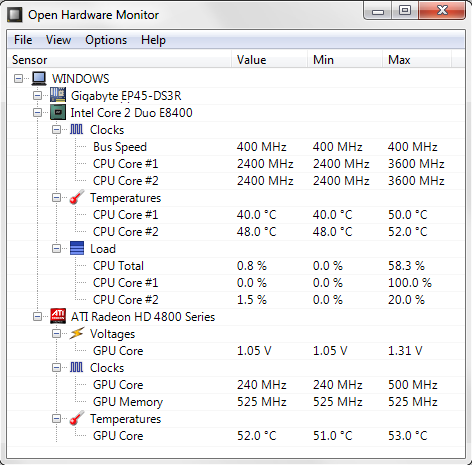
Task: Collapse the Intel Core 2 Duo E8400 node
Action: tap(37, 113)
